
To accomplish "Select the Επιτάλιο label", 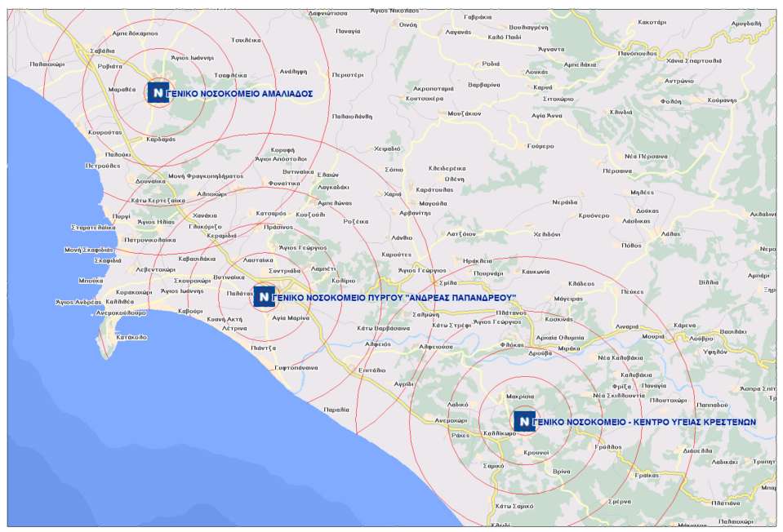I will (372, 370).
